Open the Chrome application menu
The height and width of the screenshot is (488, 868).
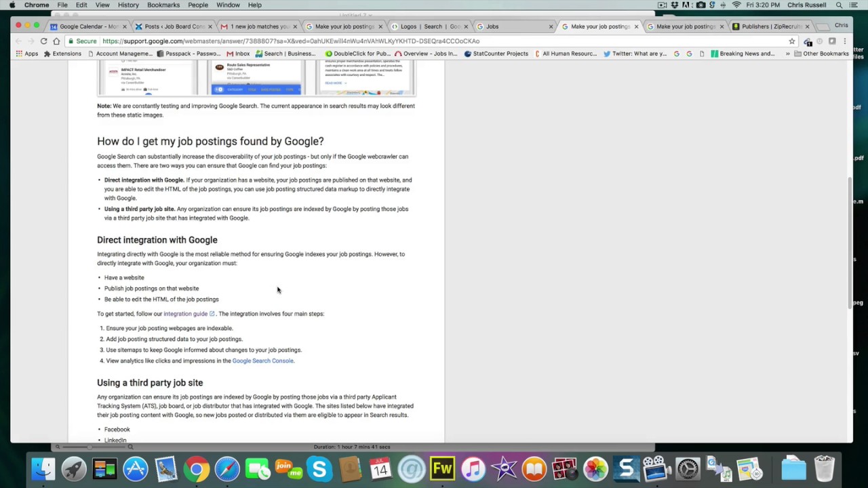pyautogui.click(x=37, y=5)
